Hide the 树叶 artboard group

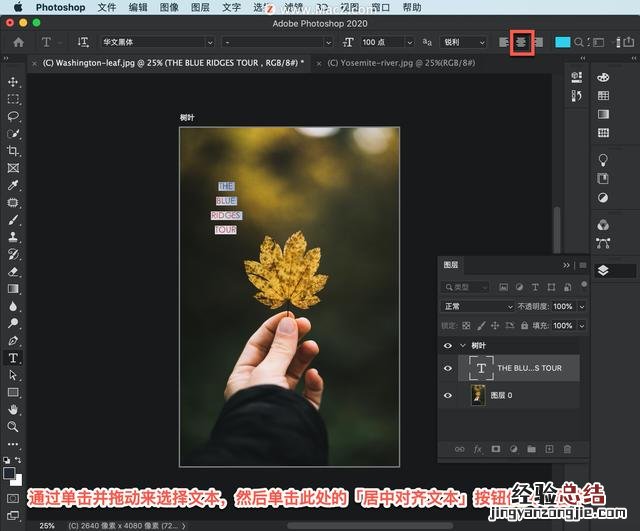coord(447,345)
